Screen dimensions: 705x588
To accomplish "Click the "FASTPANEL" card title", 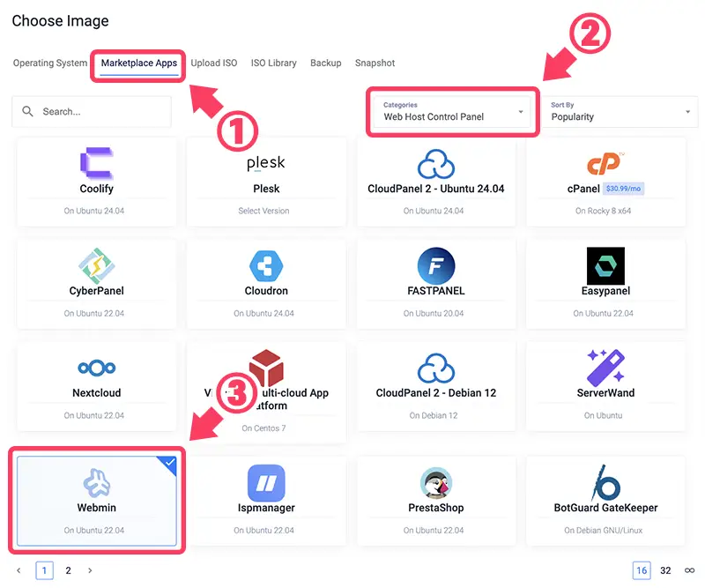I will [436, 291].
